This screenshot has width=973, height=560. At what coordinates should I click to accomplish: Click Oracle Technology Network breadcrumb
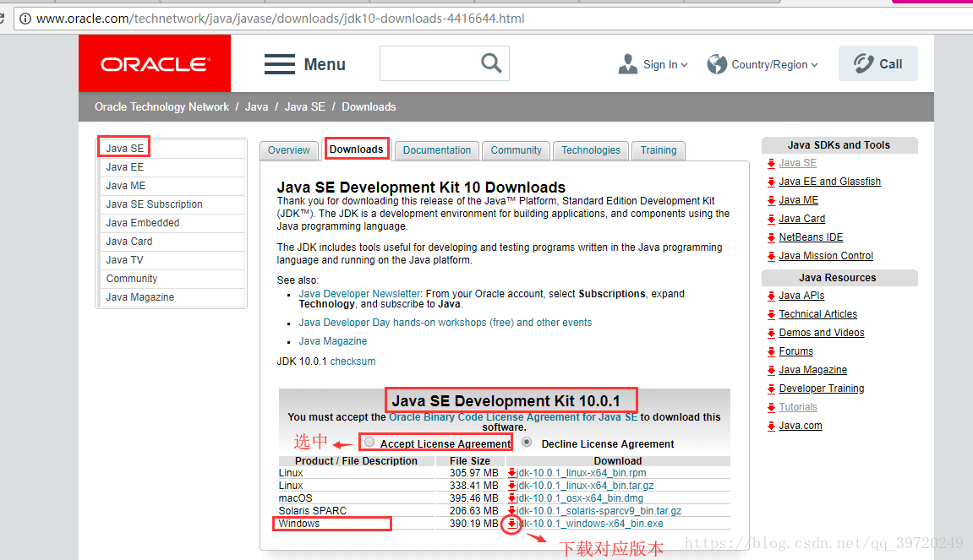tap(161, 106)
